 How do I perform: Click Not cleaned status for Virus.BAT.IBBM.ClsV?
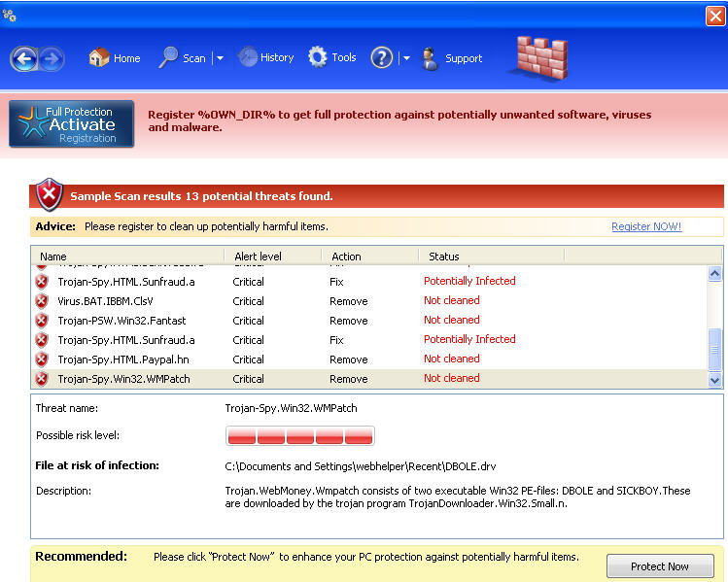tap(452, 300)
